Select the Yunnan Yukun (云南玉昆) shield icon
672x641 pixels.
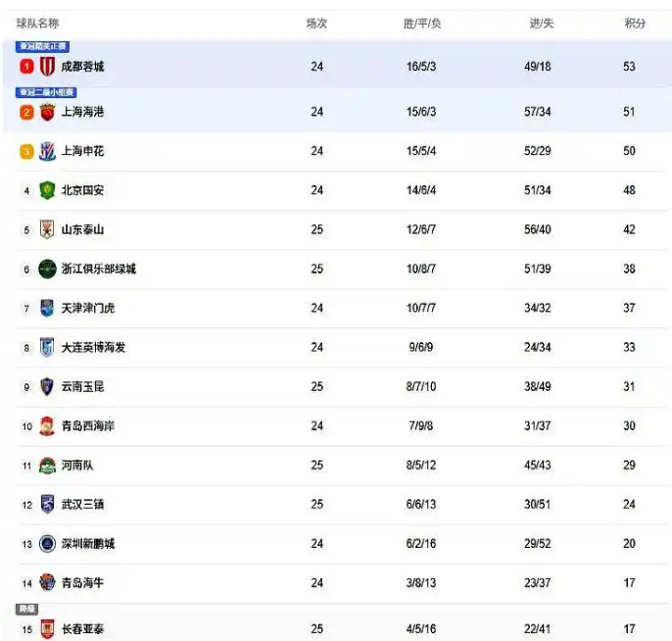tap(47, 387)
